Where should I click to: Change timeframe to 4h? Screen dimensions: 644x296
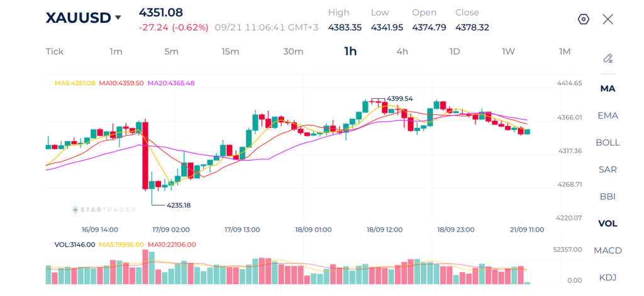(x=402, y=52)
